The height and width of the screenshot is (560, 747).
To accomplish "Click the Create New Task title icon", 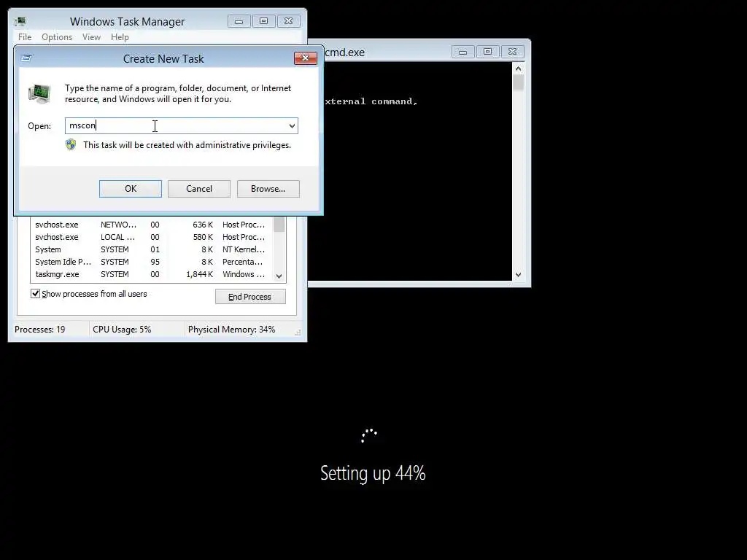I will pyautogui.click(x=27, y=58).
